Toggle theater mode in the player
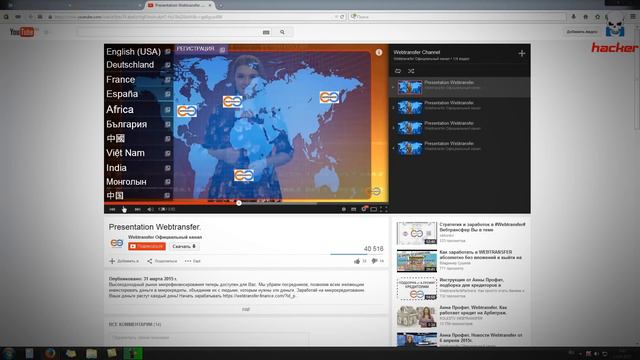 [373, 209]
